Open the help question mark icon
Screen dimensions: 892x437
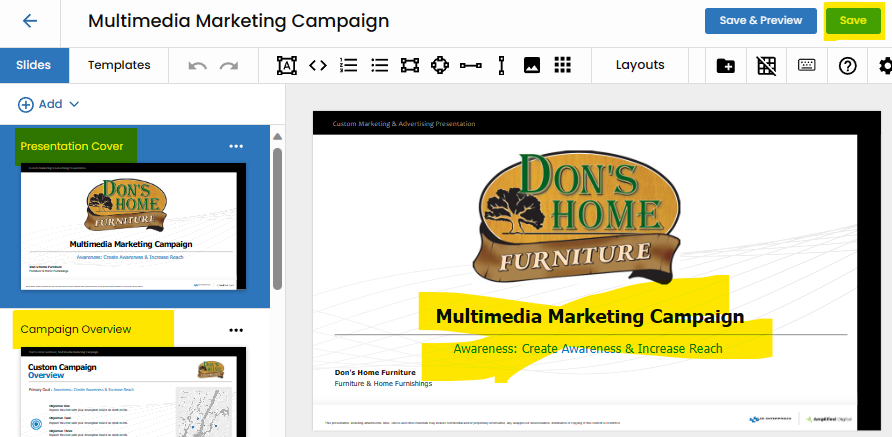[x=847, y=66]
